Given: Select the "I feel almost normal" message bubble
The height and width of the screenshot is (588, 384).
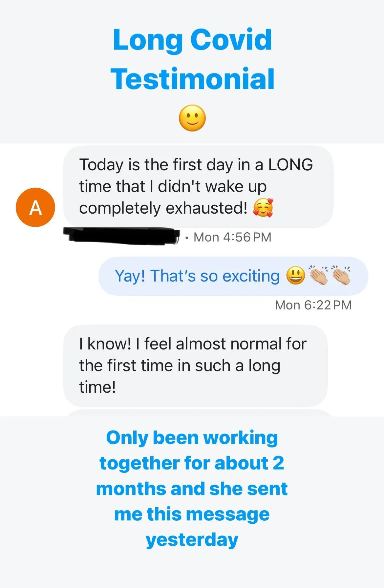Looking at the screenshot, I should point(195,366).
